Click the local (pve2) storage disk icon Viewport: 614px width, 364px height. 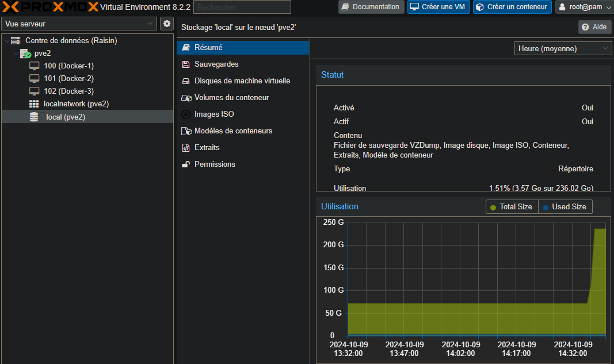coord(35,117)
